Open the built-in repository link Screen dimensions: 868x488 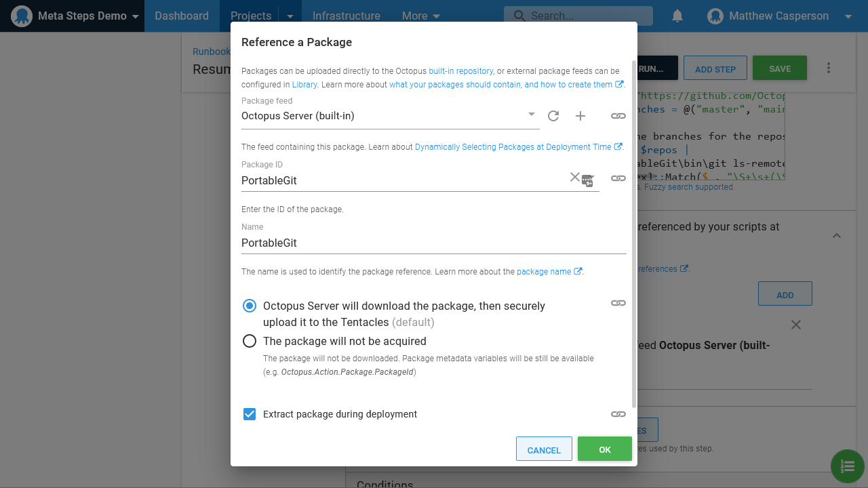point(460,70)
